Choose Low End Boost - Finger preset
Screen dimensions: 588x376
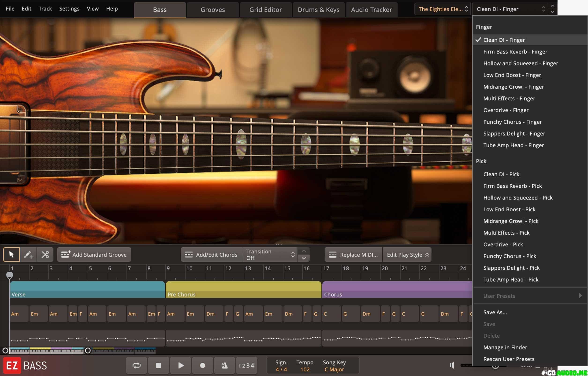530,75
